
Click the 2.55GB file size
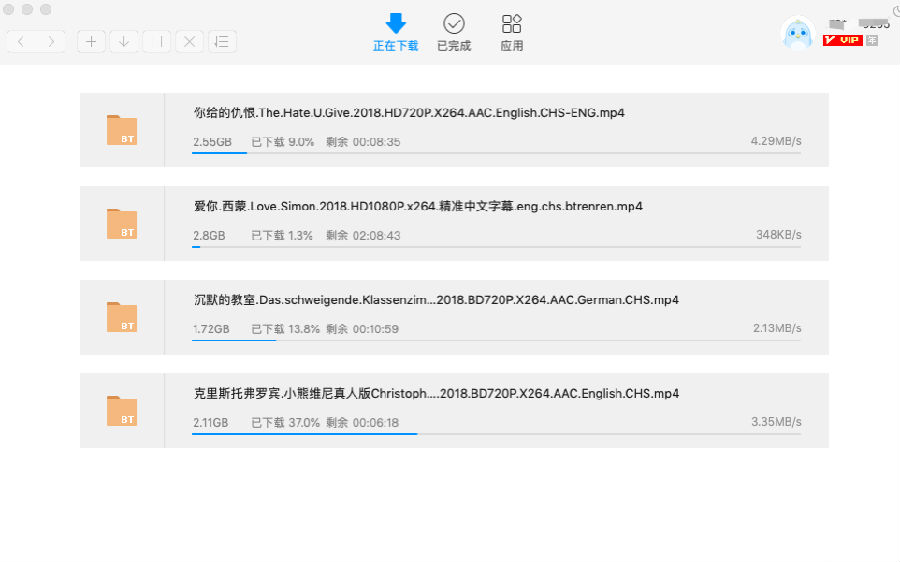(212, 142)
